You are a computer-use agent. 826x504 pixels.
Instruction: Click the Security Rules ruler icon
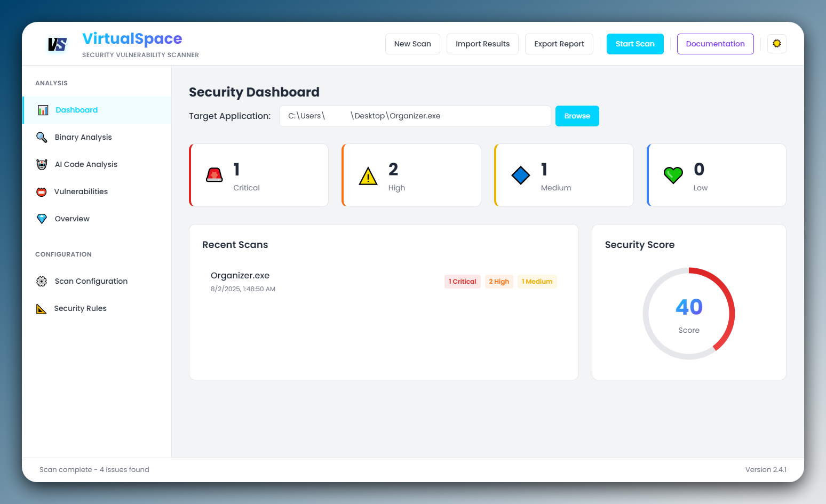click(42, 309)
